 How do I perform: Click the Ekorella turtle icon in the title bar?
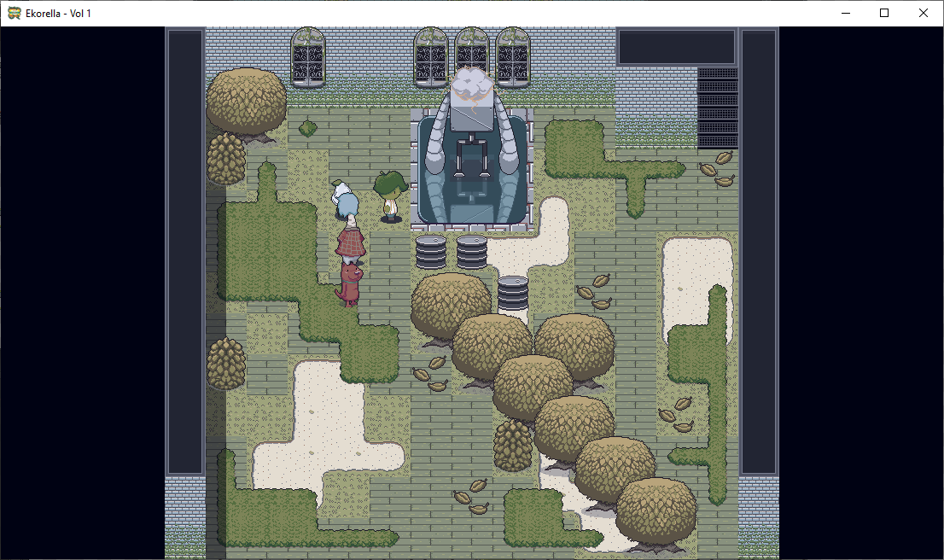pyautogui.click(x=12, y=13)
